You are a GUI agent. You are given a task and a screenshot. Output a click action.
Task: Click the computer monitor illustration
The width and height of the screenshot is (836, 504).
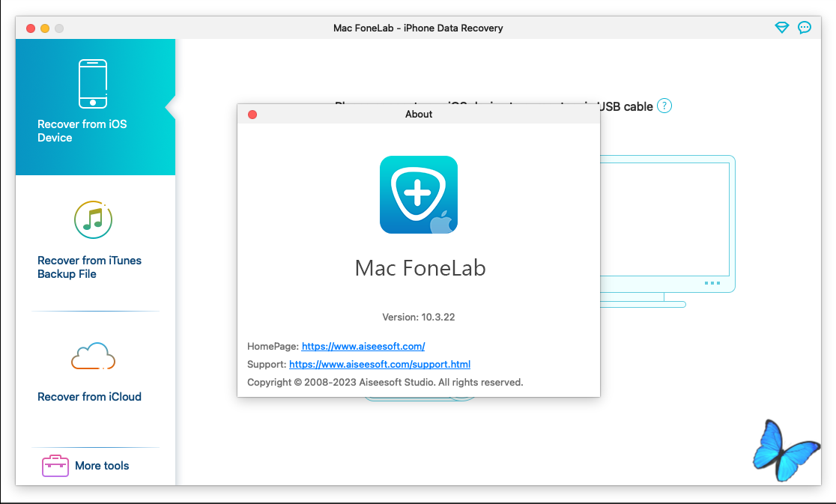click(x=667, y=225)
